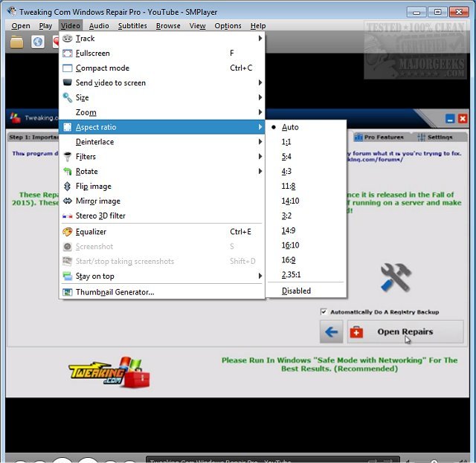Open the Options menu
The image size is (476, 463).
tap(228, 26)
